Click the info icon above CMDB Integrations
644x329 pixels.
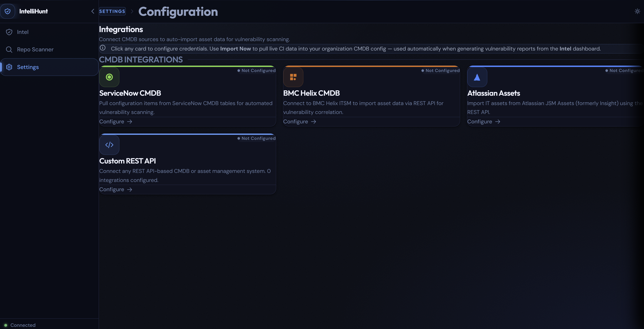pyautogui.click(x=103, y=48)
